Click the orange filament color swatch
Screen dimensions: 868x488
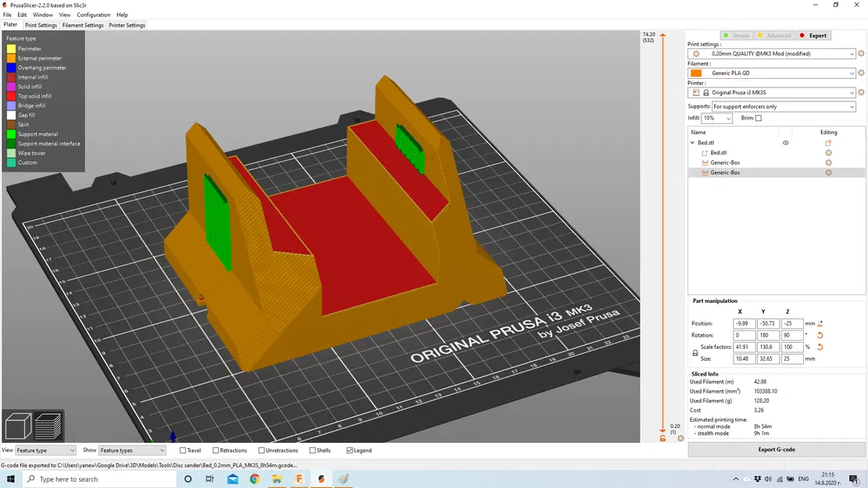coord(696,73)
